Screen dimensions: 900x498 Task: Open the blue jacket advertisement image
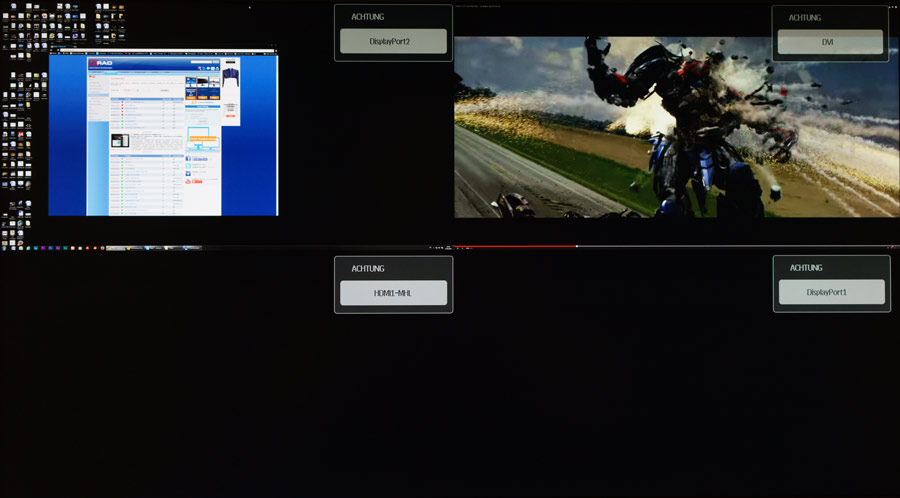(x=230, y=77)
